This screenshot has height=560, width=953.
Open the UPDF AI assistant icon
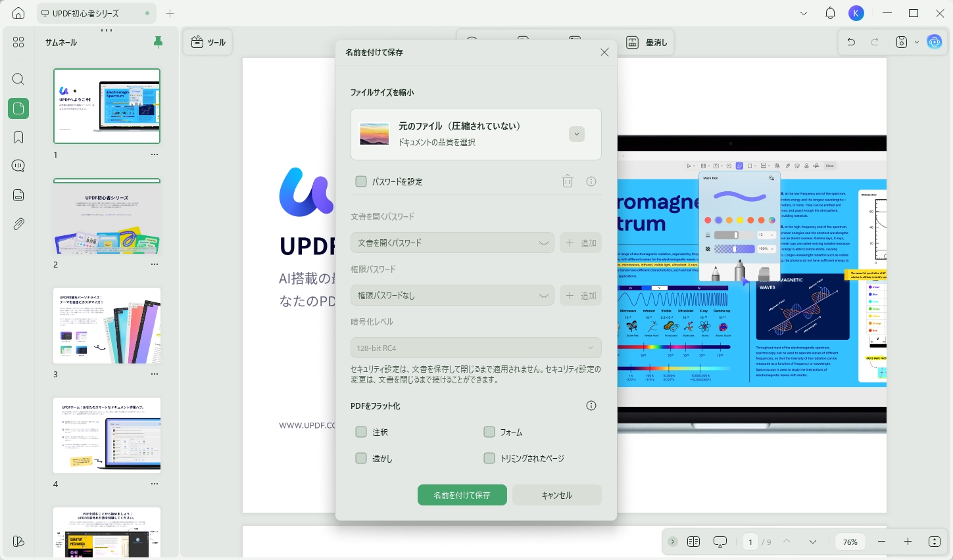coord(935,42)
